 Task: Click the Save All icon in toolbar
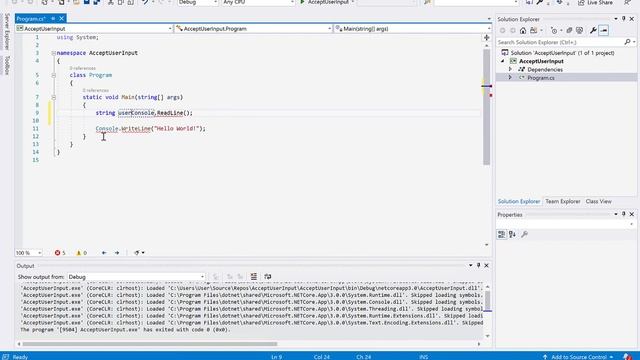[96, 2]
